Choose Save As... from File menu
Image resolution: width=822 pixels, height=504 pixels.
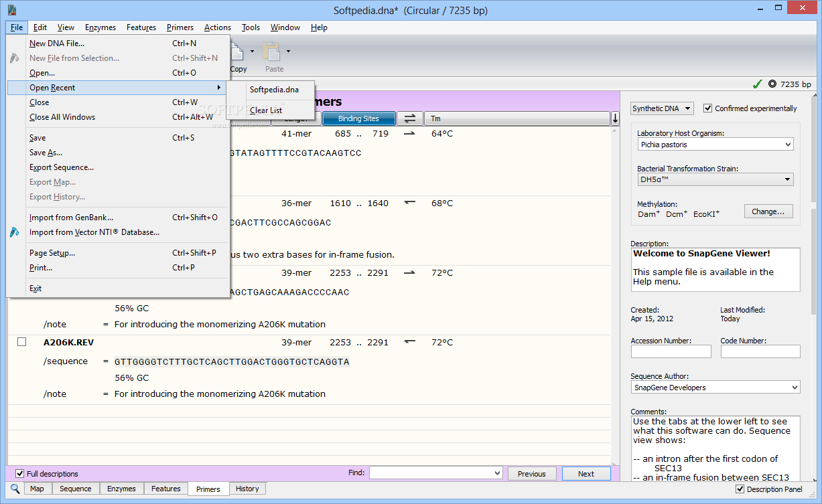click(x=118, y=153)
